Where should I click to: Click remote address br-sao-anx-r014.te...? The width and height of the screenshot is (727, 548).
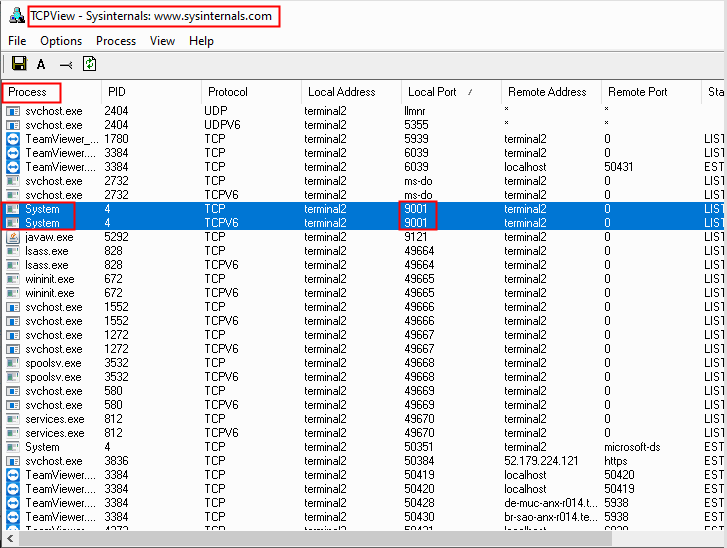pos(551,517)
